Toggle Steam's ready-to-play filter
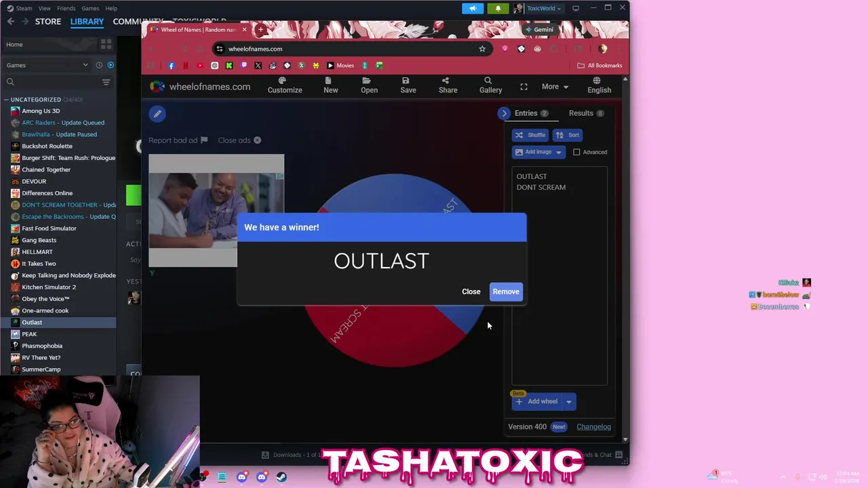Image resolution: width=868 pixels, height=488 pixels. [x=111, y=65]
